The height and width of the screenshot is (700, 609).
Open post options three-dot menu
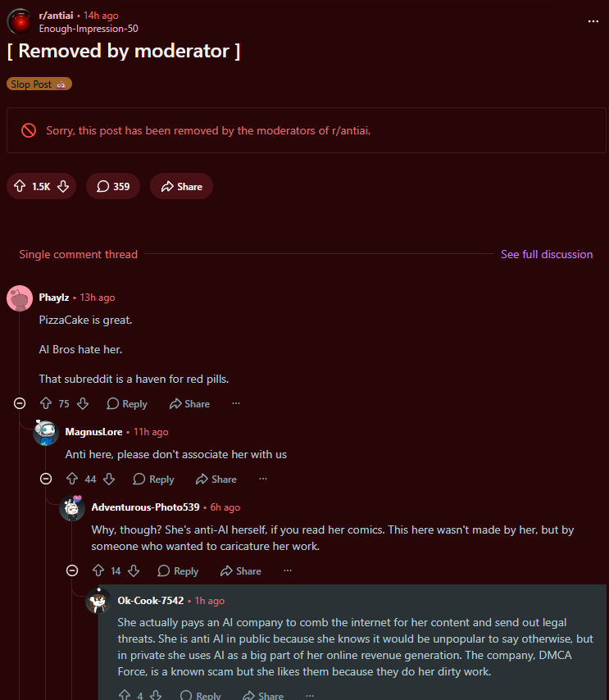[x=593, y=21]
